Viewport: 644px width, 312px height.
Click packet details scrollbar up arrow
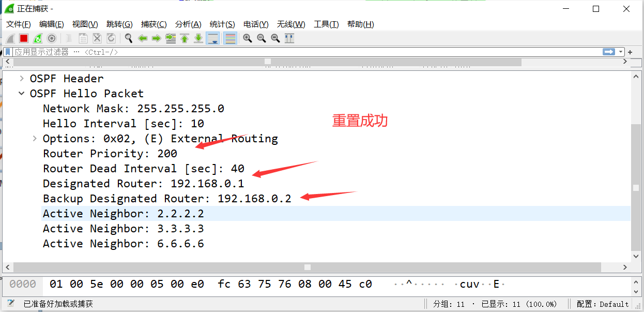636,76
